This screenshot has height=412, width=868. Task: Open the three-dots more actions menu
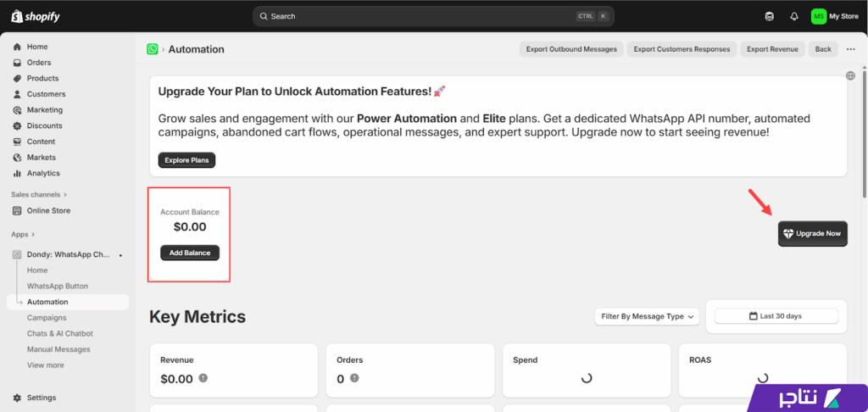pyautogui.click(x=851, y=49)
